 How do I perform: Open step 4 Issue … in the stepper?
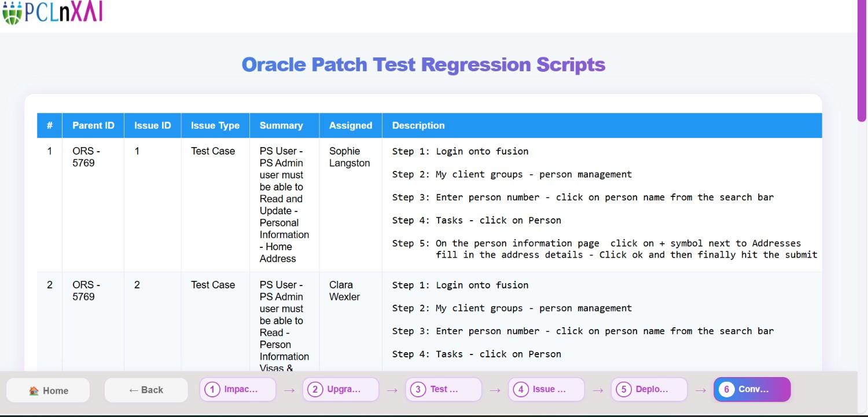[546, 389]
